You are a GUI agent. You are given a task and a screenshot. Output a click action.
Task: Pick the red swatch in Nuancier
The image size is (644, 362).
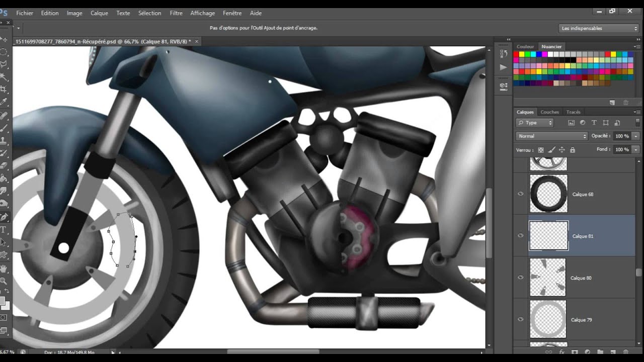tap(516, 54)
